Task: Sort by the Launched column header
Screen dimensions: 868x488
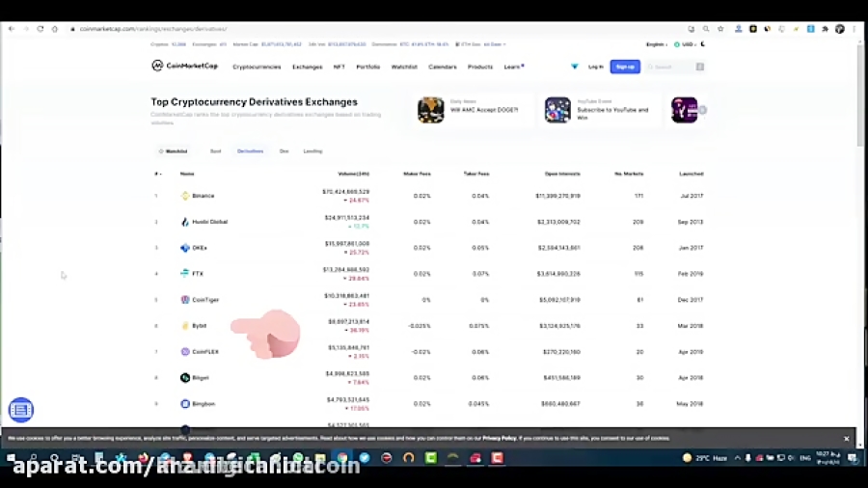Action: pyautogui.click(x=692, y=174)
